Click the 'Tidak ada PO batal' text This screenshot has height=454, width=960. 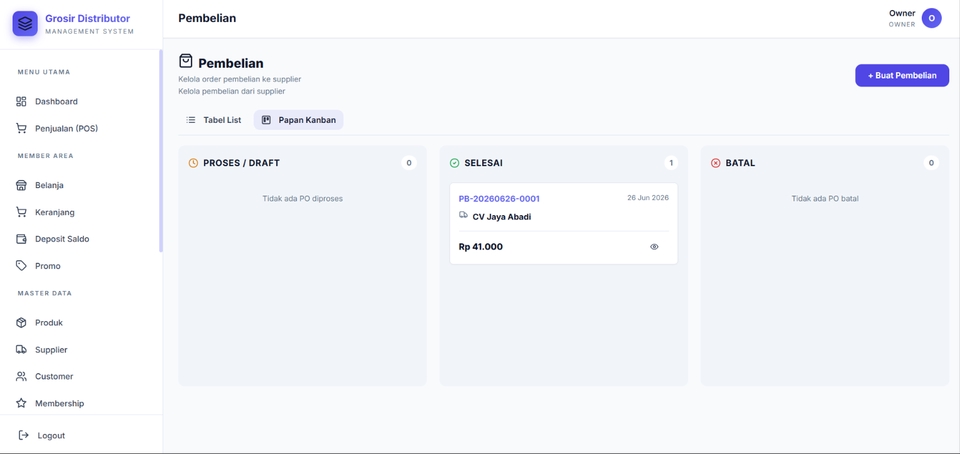[825, 198]
